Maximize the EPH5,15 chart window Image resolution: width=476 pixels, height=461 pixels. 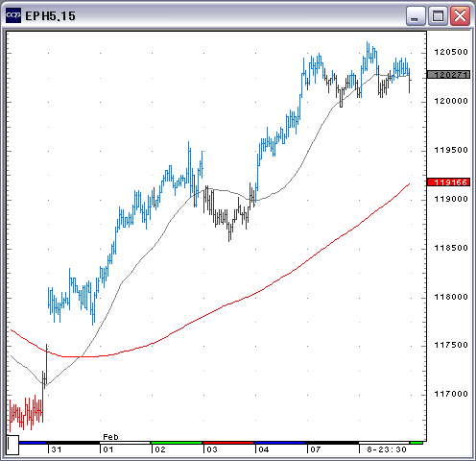point(438,15)
